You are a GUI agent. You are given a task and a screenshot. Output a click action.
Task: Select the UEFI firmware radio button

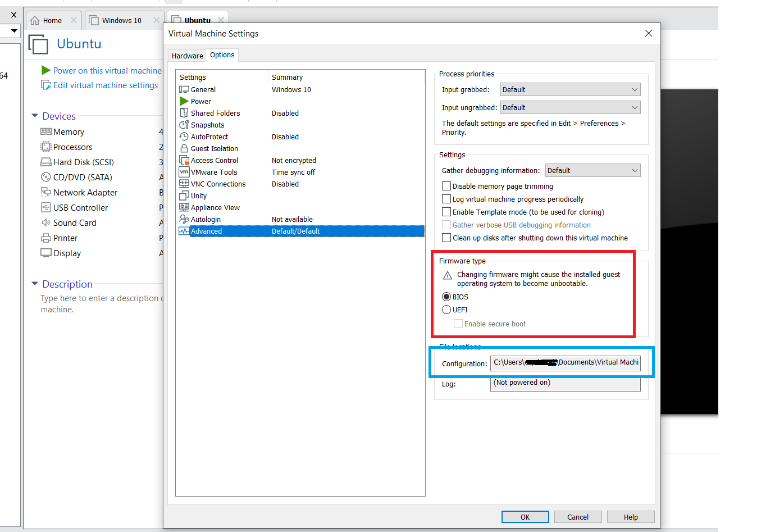[x=446, y=310]
